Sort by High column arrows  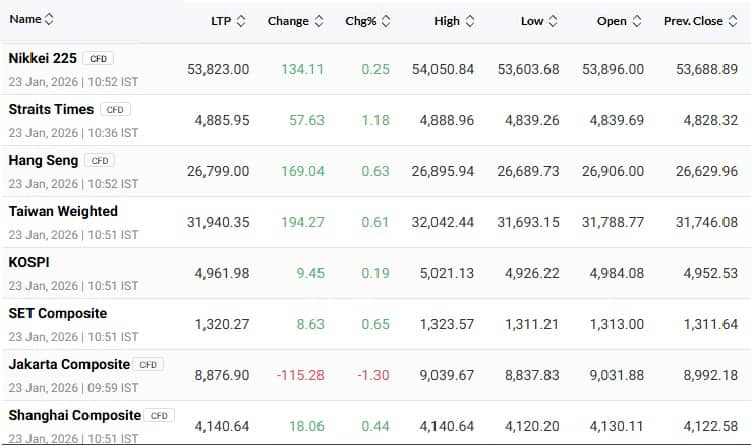coord(470,21)
